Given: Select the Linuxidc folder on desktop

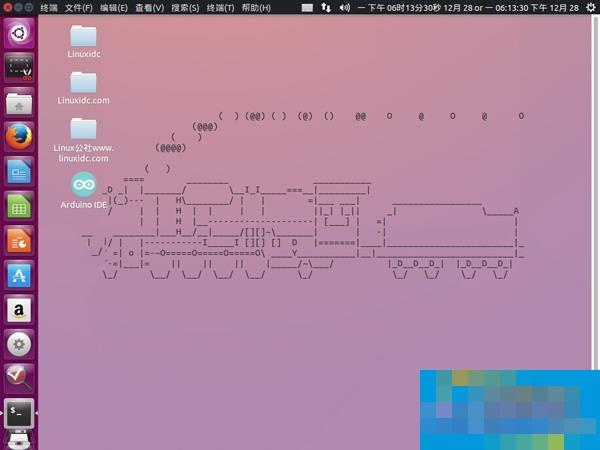Looking at the screenshot, I should (84, 40).
